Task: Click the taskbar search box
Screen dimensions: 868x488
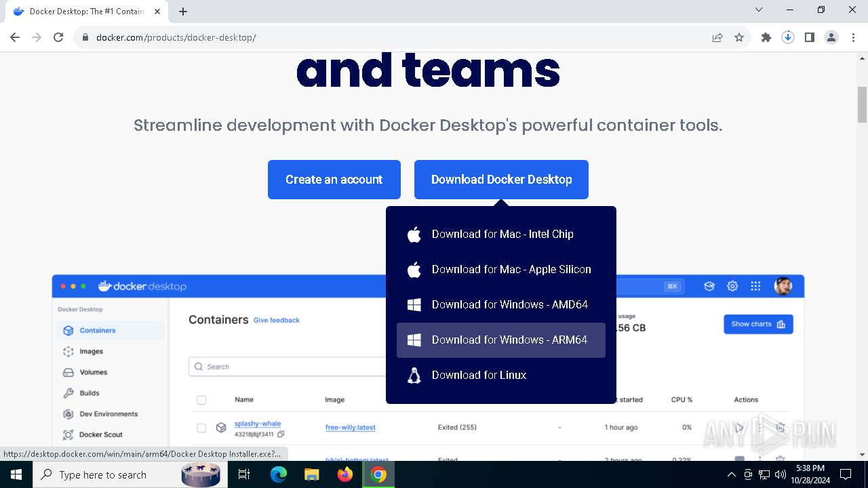Action: [129, 474]
